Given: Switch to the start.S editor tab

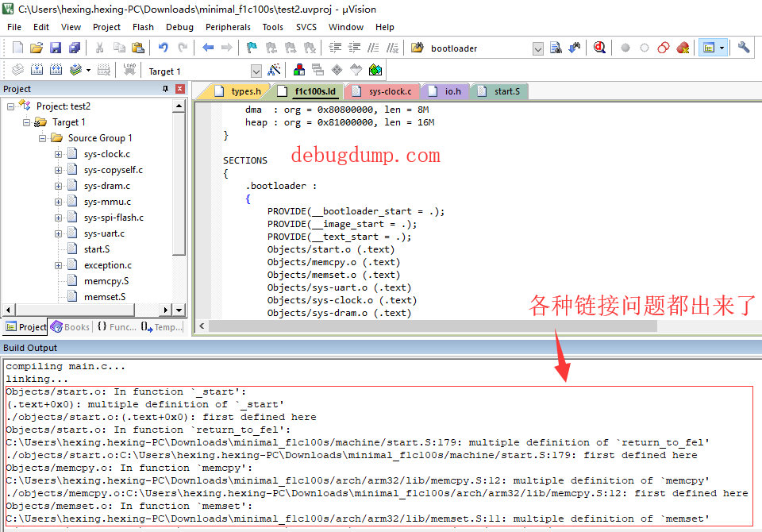Looking at the screenshot, I should pyautogui.click(x=501, y=91).
